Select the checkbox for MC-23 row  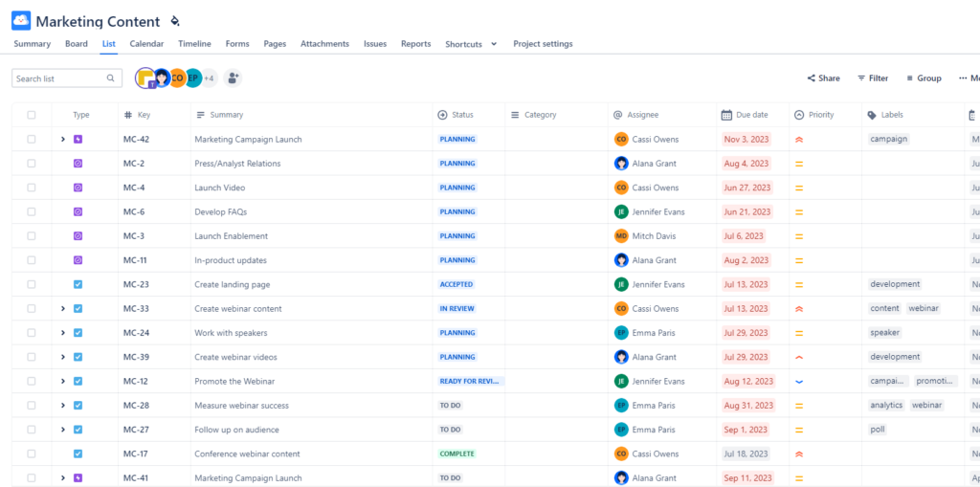pos(32,284)
